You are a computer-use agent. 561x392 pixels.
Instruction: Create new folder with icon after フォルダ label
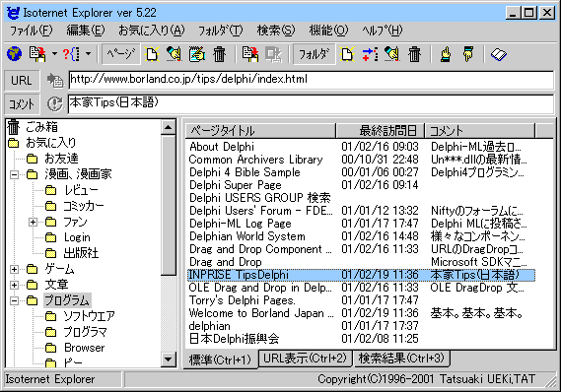347,54
